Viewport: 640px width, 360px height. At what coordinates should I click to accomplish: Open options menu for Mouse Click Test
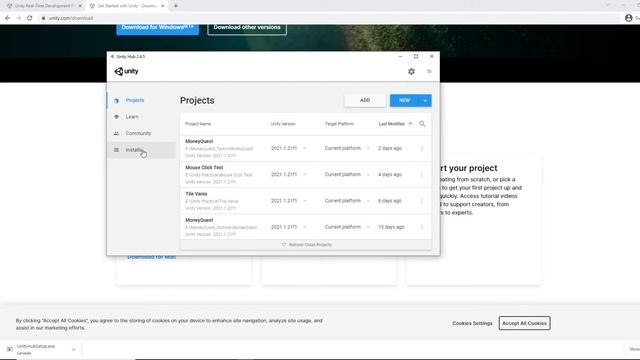click(x=422, y=175)
